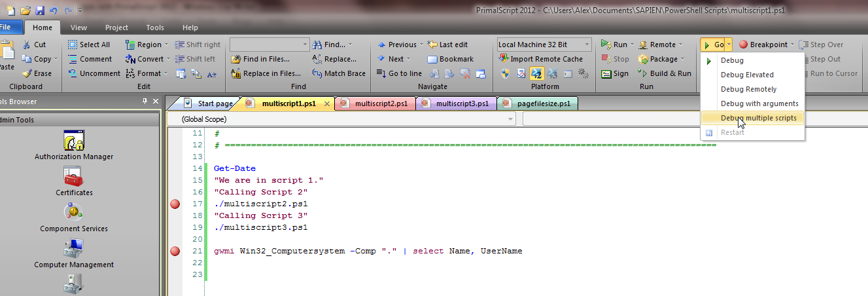The width and height of the screenshot is (868, 296).
Task: Select Debug Elevated from Go menu
Action: tap(752, 75)
